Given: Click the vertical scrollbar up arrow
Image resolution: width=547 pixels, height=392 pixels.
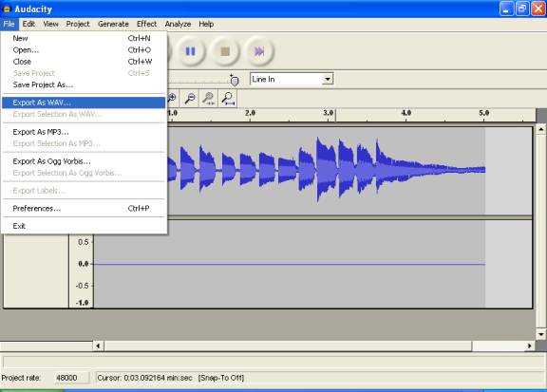Looking at the screenshot, I should click(541, 129).
